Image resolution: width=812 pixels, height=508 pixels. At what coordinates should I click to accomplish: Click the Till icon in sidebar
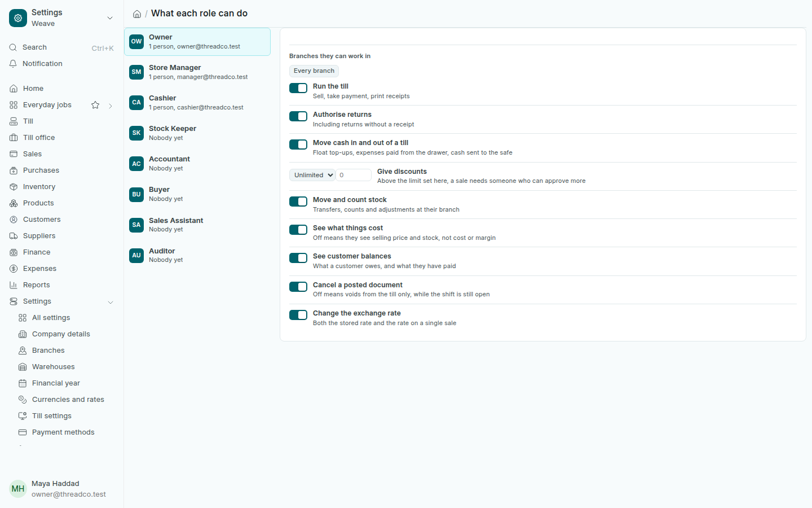tap(14, 121)
